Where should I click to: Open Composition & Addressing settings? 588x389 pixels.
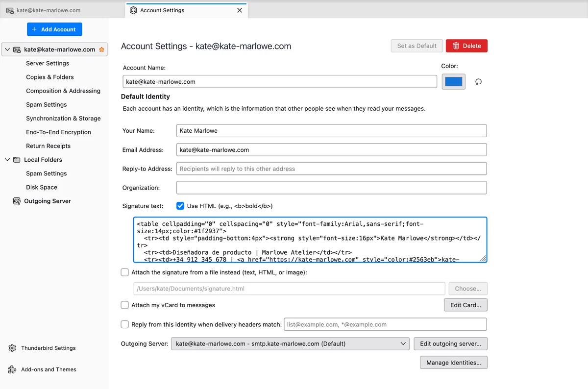(63, 91)
